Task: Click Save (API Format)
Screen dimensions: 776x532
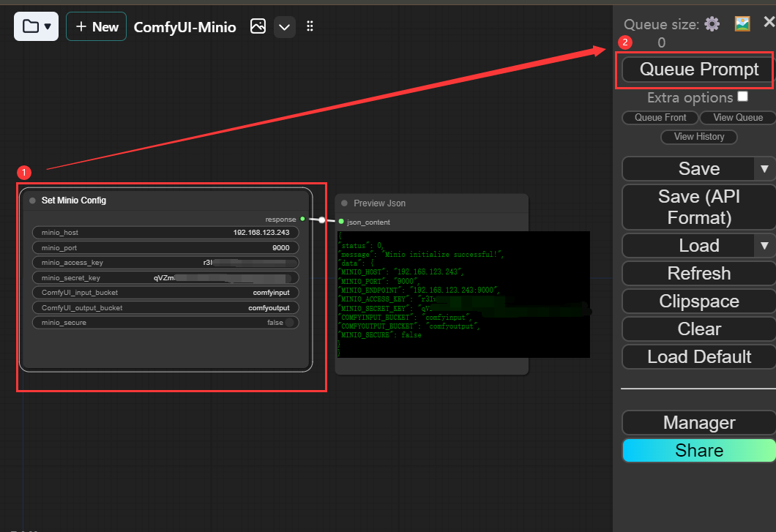Action: click(x=699, y=207)
